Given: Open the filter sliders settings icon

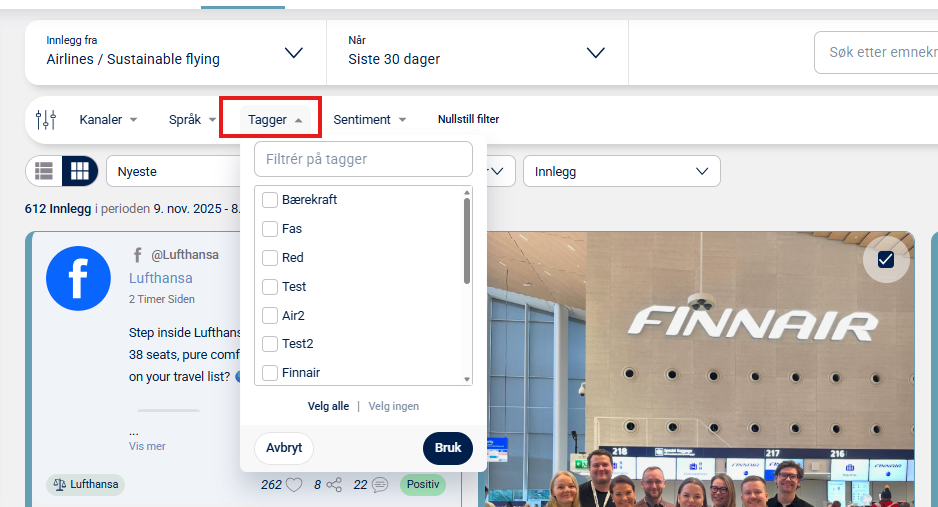Looking at the screenshot, I should pyautogui.click(x=46, y=120).
